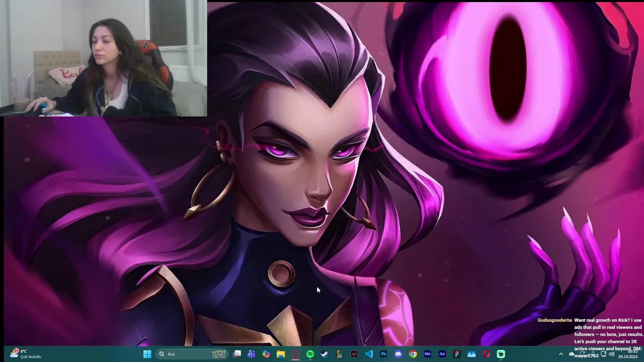Open Discord from the taskbar
Image resolution: width=644 pixels, height=362 pixels.
[398, 354]
